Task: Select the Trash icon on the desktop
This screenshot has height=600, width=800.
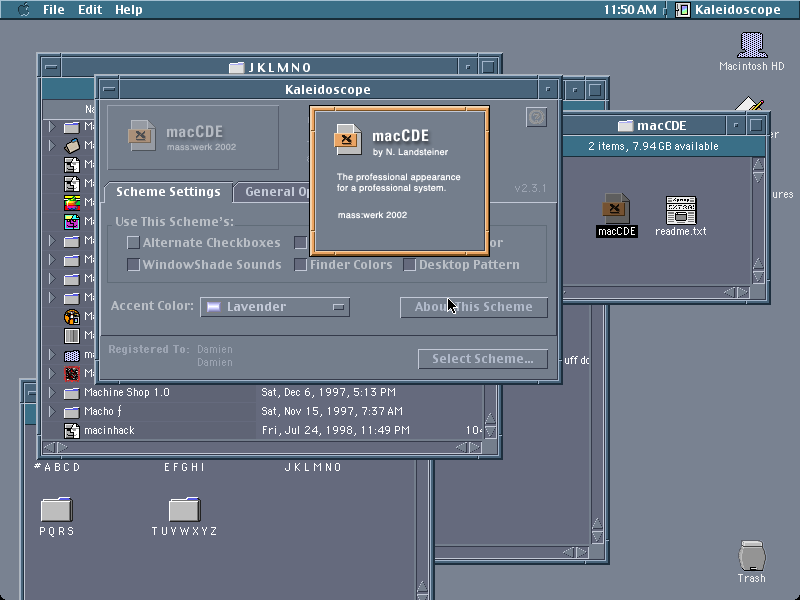Action: tap(752, 556)
